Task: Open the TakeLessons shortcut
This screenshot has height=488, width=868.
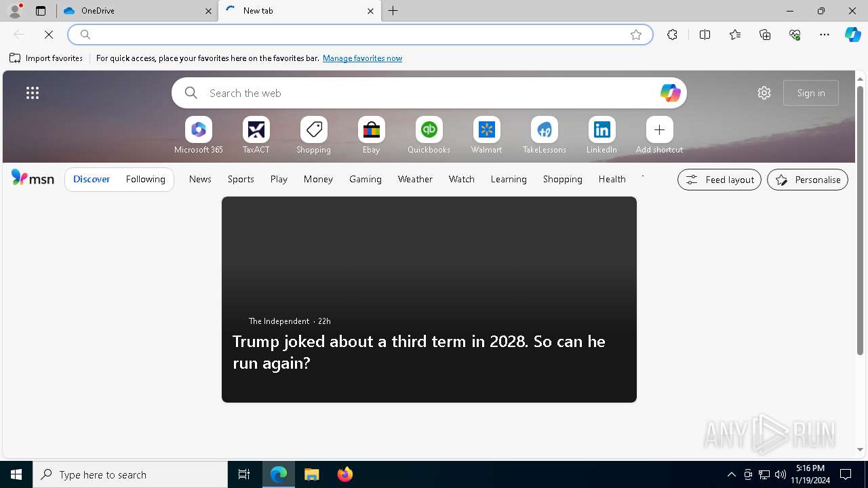Action: pos(545,135)
